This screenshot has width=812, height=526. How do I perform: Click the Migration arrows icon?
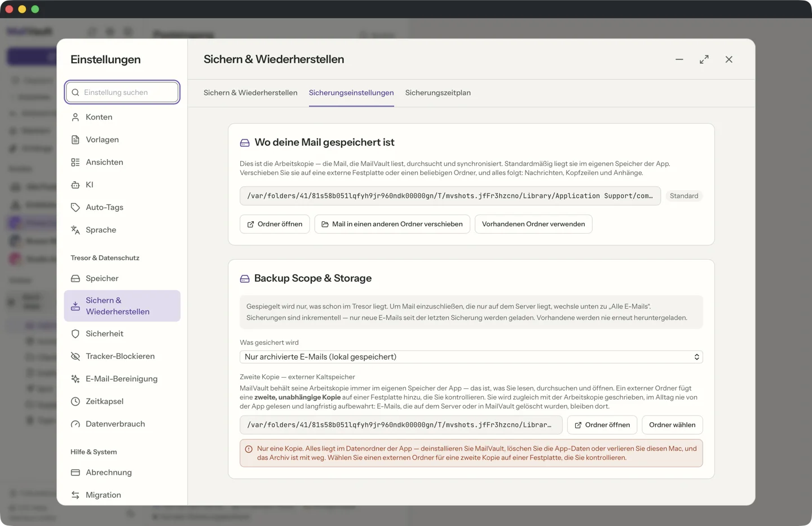(x=75, y=495)
